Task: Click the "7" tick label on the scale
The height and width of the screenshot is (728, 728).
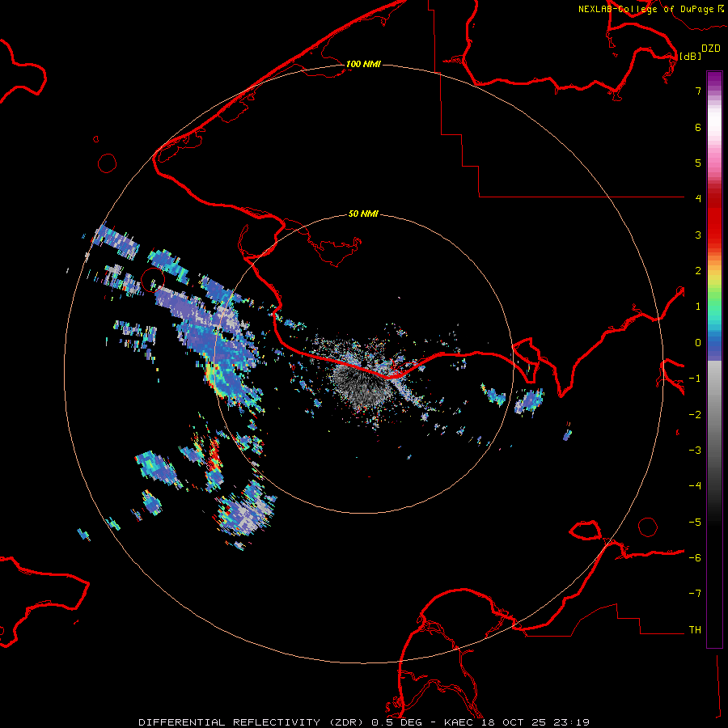Action: point(698,91)
